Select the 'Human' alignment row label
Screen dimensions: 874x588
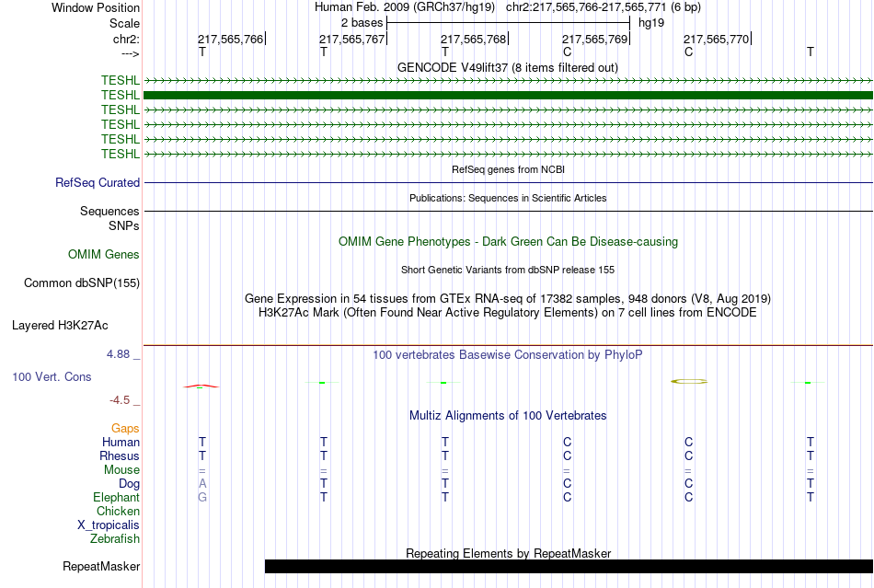[121, 442]
